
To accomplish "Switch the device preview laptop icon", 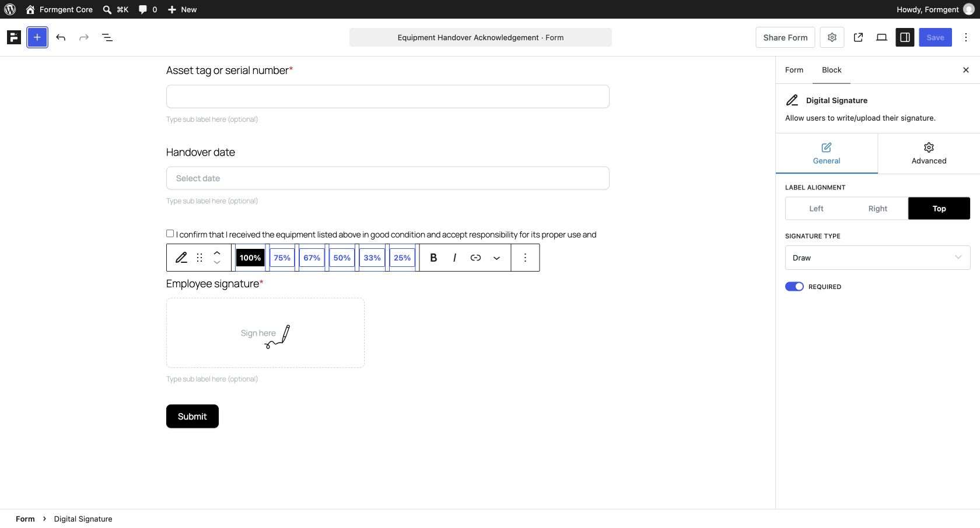I will tap(881, 37).
